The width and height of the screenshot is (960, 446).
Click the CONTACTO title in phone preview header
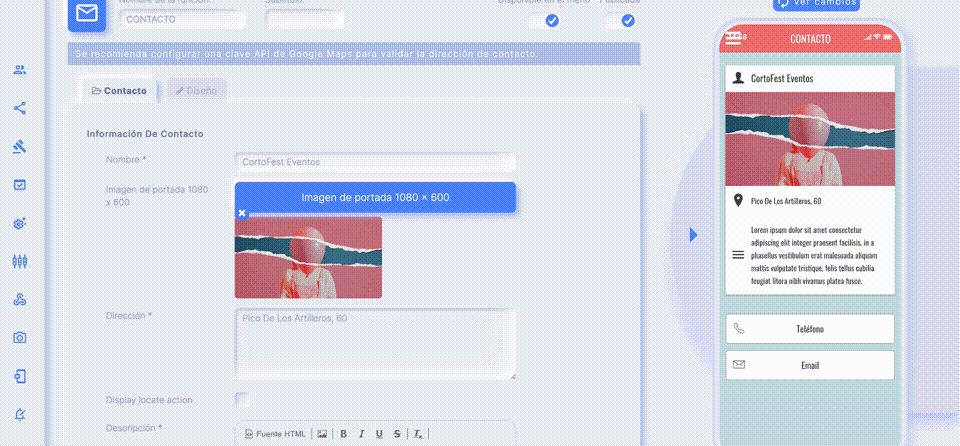[810, 39]
